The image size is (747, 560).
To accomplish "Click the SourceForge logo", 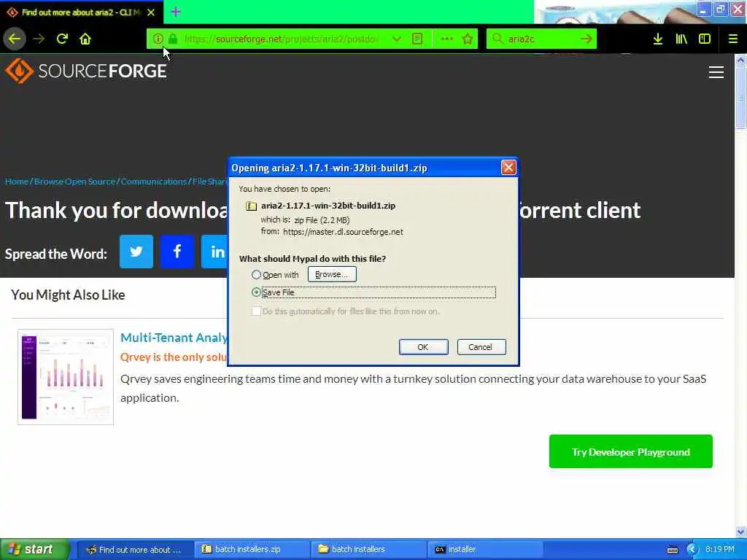I will click(86, 71).
